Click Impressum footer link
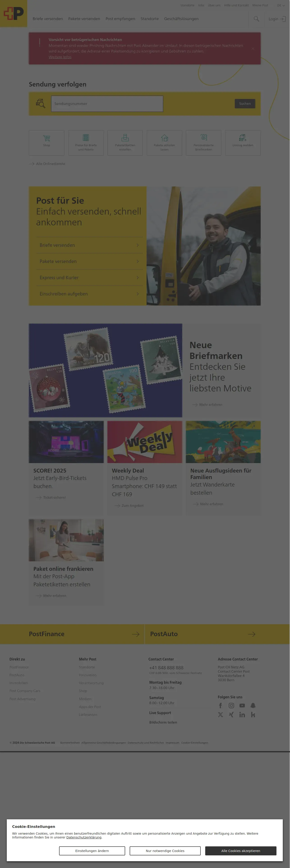Viewport: 290px width, 868px height. [x=172, y=743]
